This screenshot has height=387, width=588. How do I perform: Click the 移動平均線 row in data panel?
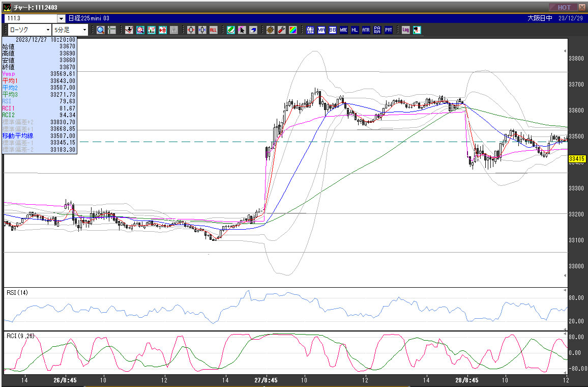click(x=39, y=136)
